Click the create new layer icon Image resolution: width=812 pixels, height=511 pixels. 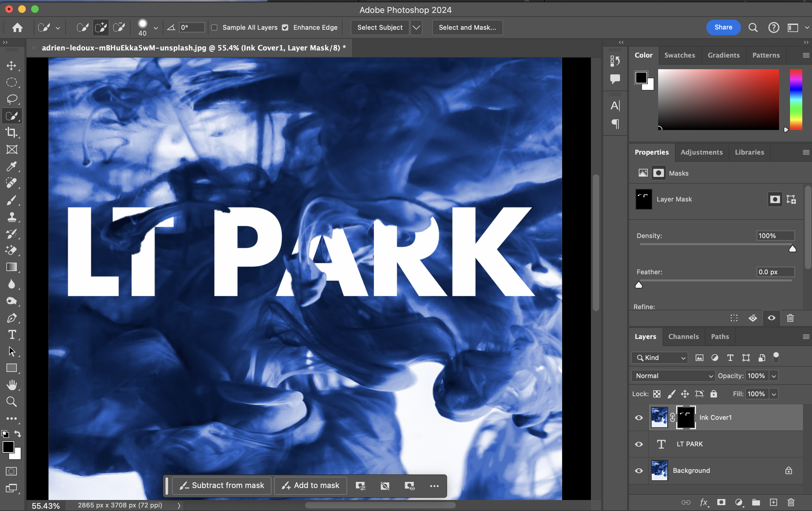773,503
